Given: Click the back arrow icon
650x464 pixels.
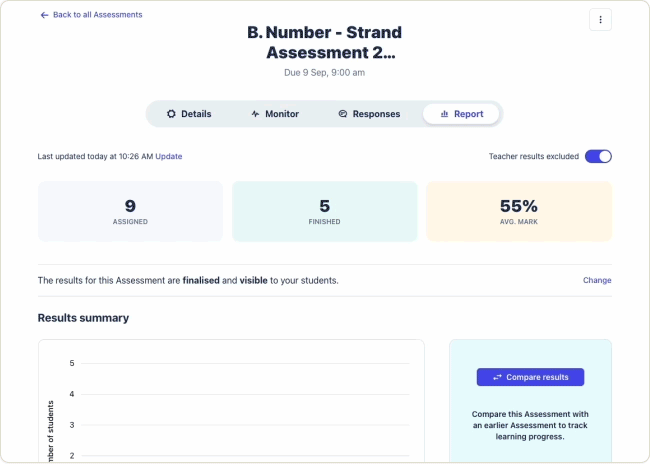Looking at the screenshot, I should click(44, 15).
